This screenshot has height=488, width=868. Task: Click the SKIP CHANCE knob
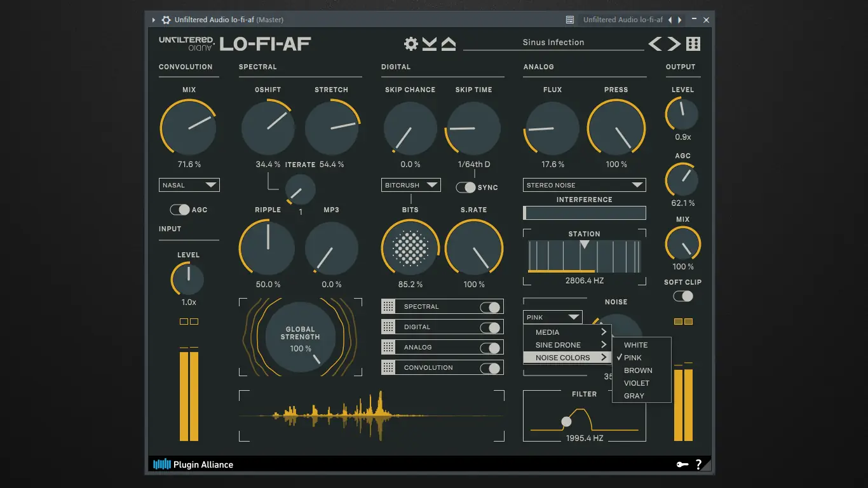tap(410, 128)
